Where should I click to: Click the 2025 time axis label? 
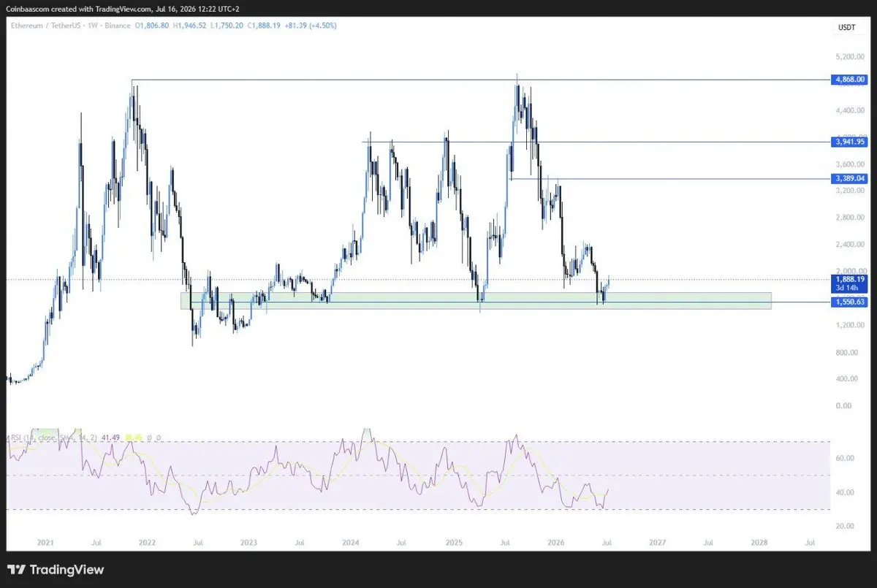click(454, 543)
